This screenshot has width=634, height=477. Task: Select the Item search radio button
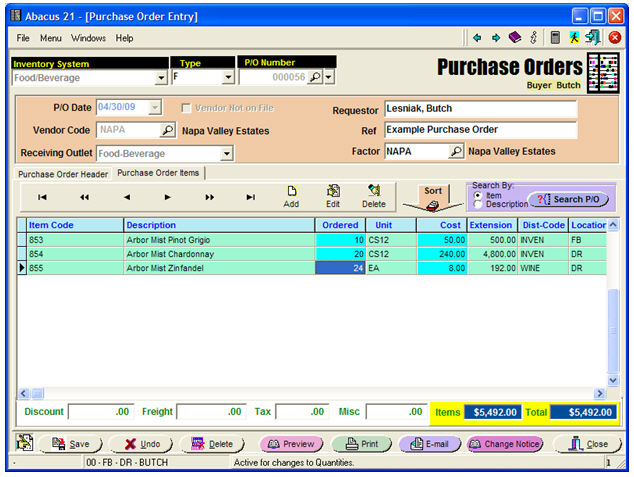point(476,195)
